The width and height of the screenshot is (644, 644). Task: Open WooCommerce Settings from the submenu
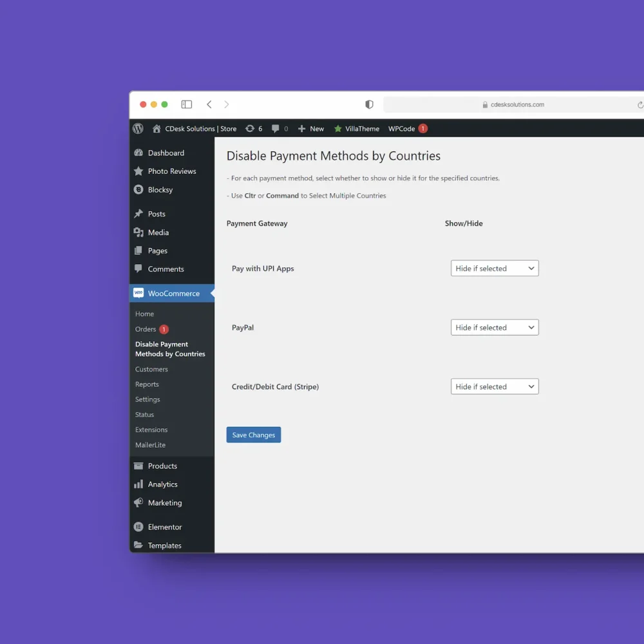(147, 399)
